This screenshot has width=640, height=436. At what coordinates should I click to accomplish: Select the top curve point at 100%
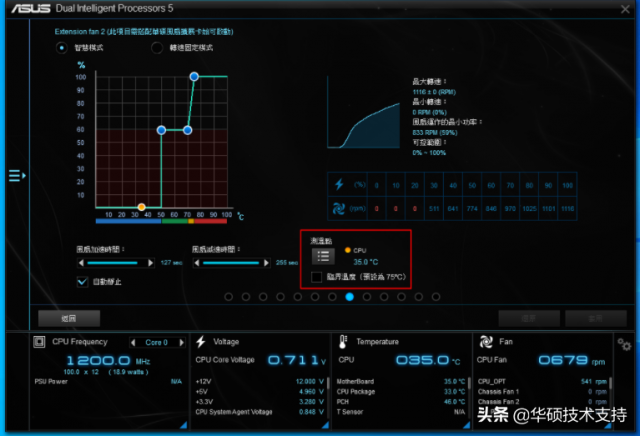(x=194, y=76)
